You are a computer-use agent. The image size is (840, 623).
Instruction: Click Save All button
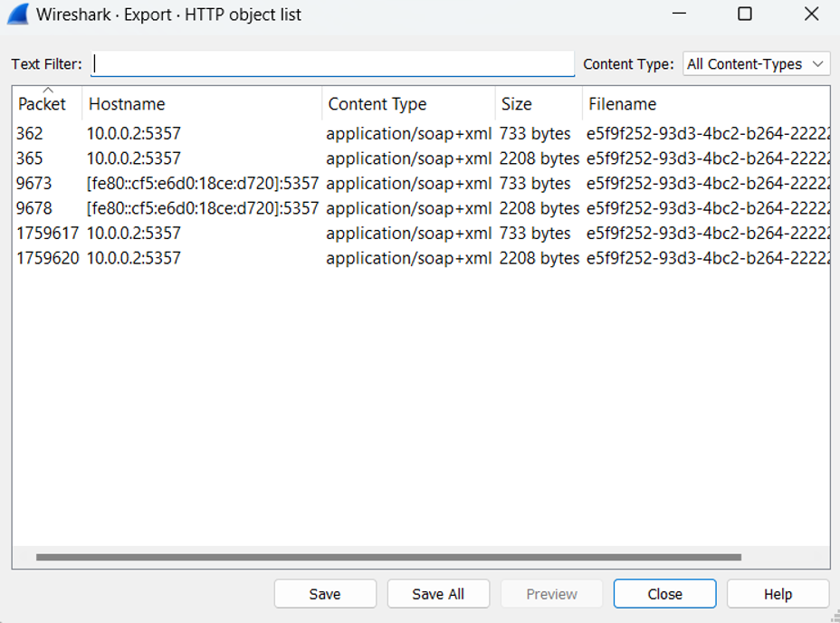pos(438,594)
